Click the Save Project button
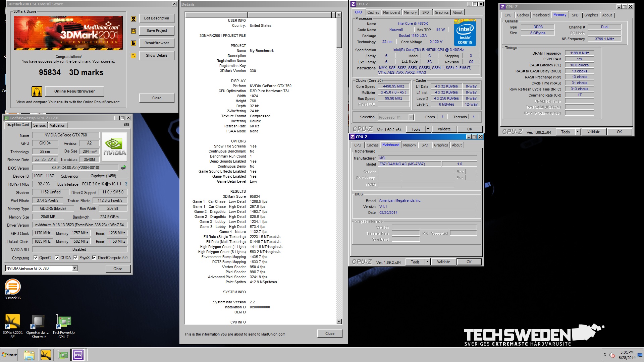This screenshot has height=362, width=644. [156, 31]
